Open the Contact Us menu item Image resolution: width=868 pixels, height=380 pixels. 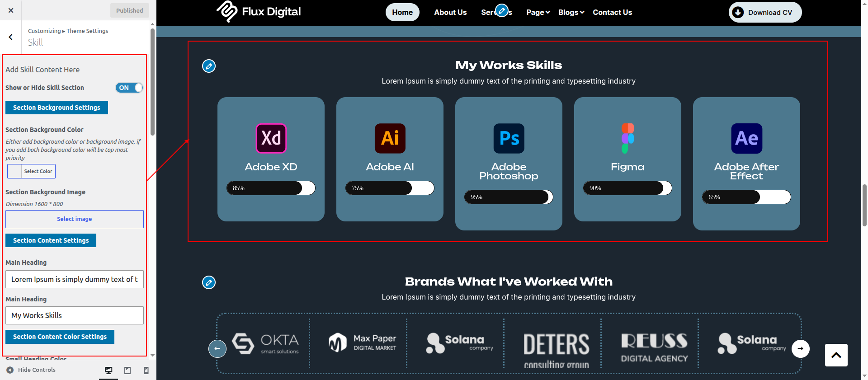click(x=613, y=12)
